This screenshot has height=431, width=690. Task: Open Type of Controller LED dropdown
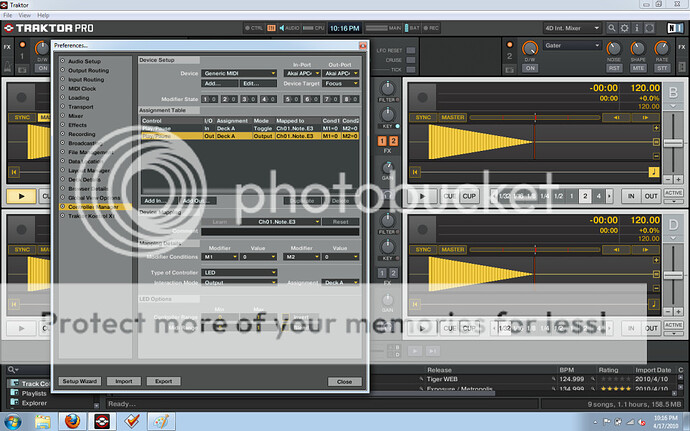[239, 273]
